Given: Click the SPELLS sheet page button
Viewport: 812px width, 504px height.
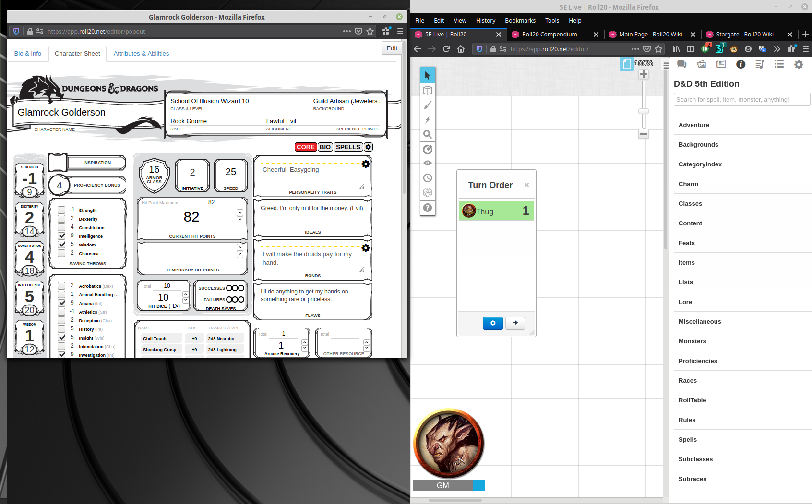Looking at the screenshot, I should click(348, 147).
